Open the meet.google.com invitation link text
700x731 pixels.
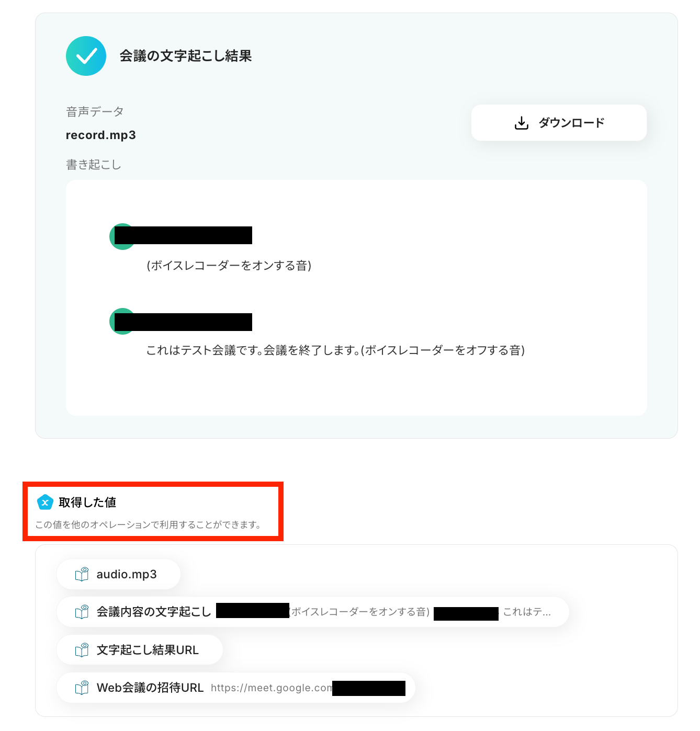click(x=272, y=688)
